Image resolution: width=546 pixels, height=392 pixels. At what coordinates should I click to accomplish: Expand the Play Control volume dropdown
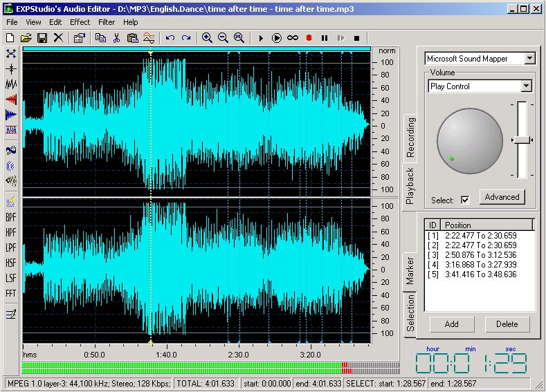(527, 86)
